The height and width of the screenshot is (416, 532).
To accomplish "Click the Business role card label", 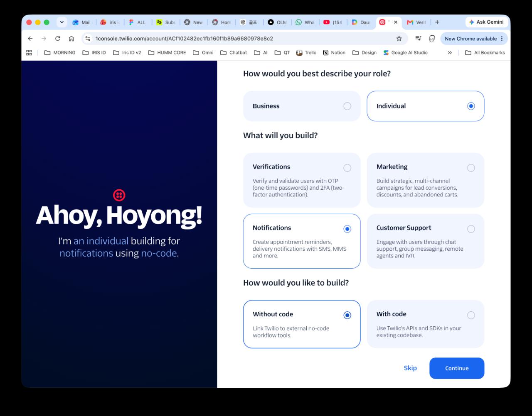I will 266,106.
